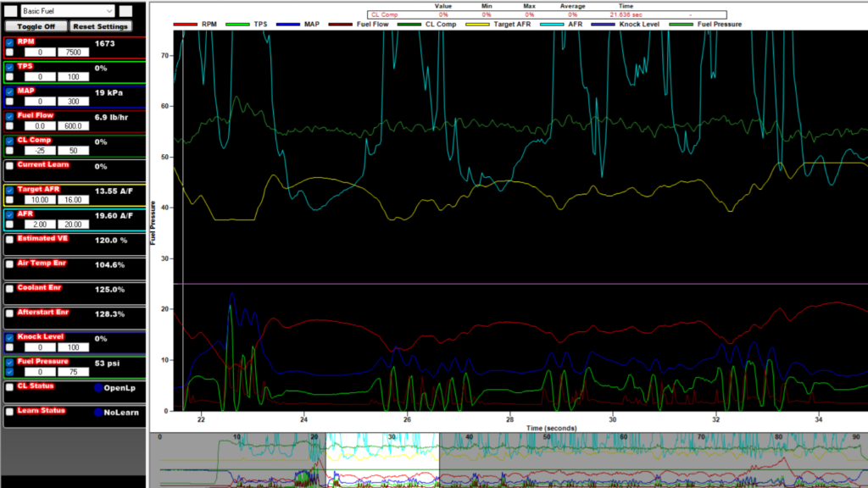Click the Target AFR maximum field 16.00

(x=73, y=200)
